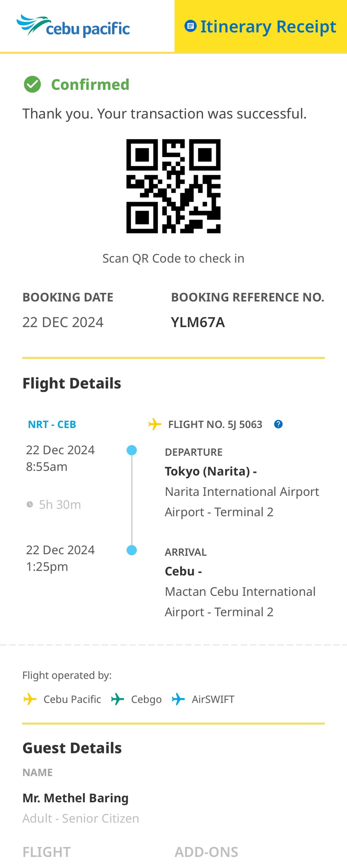Viewport: 347px width, 868px height.
Task: Click the Itinerary Receipt document icon
Action: (x=190, y=26)
